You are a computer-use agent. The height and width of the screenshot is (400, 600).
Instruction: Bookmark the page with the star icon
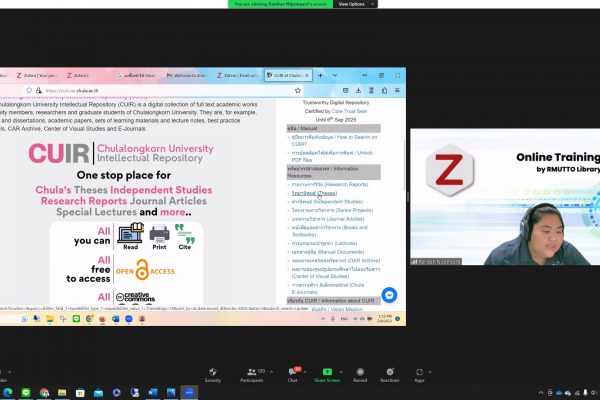(298, 90)
